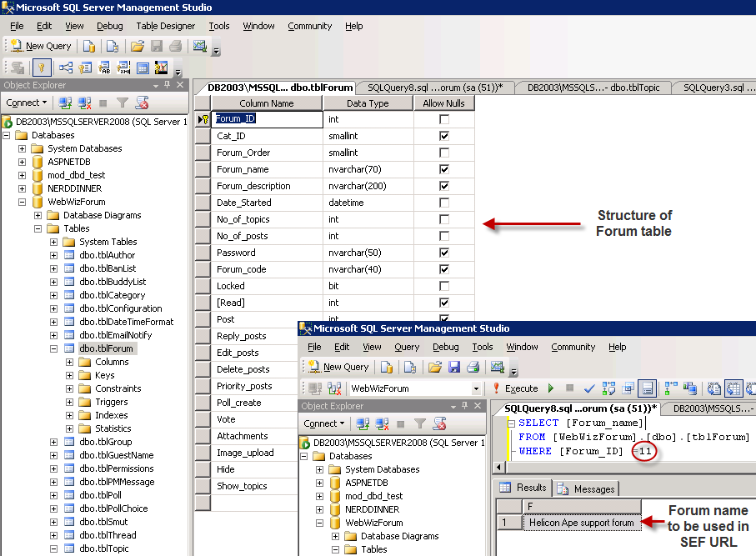Image resolution: width=756 pixels, height=556 pixels.
Task: Click Save icon in the lower window toolbar
Action: click(453, 367)
